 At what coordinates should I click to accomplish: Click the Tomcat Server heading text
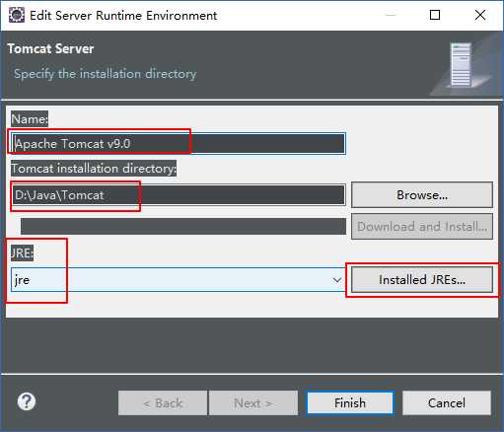coord(50,48)
